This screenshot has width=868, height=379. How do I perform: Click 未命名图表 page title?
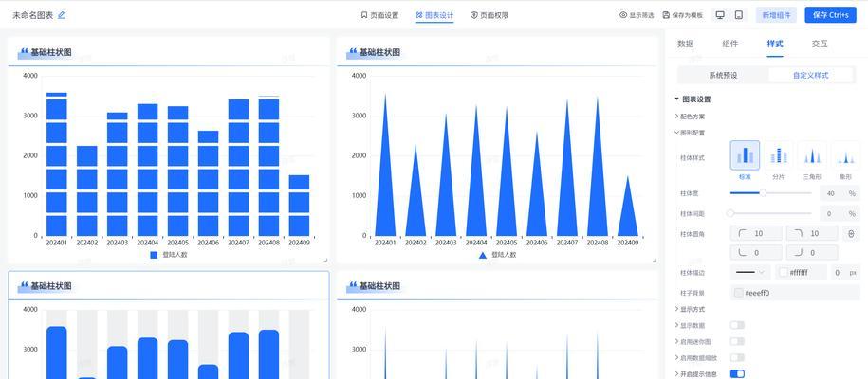33,15
